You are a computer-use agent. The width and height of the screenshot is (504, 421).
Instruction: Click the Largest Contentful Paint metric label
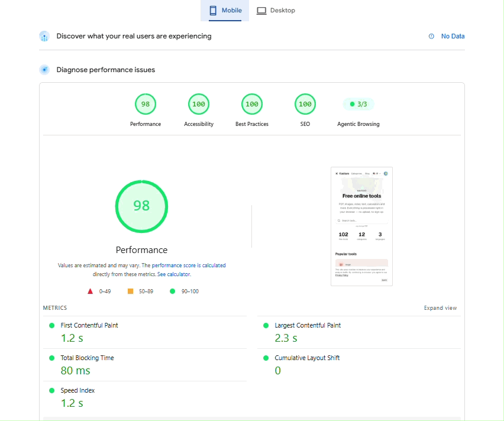tap(308, 325)
